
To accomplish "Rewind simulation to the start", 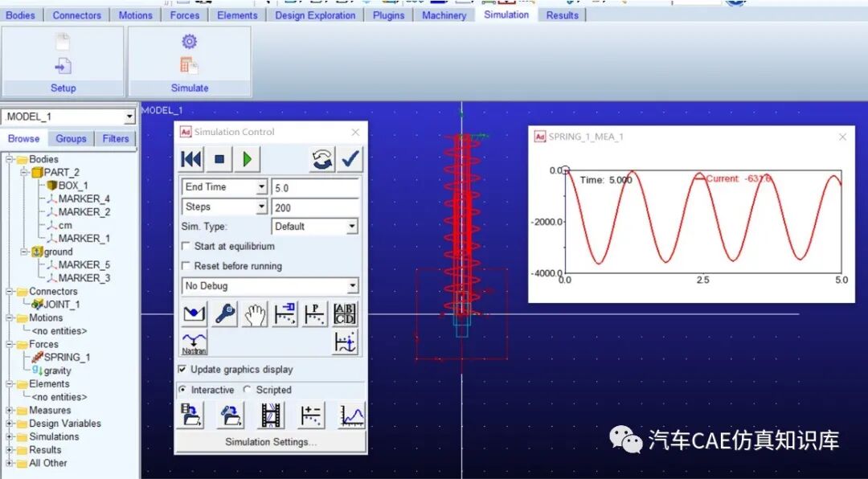I will tap(191, 159).
